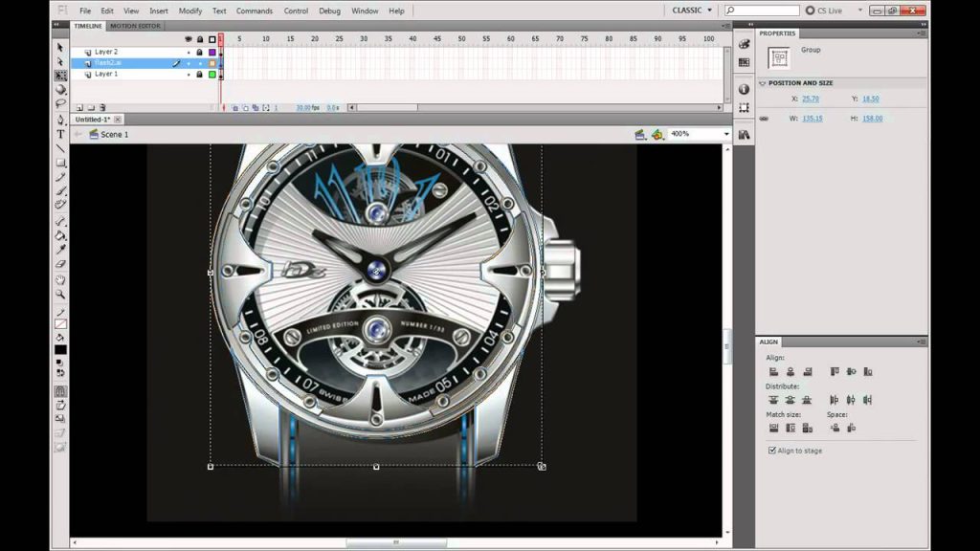The height and width of the screenshot is (551, 980).
Task: Choose the Hand tool
Action: [x=60, y=279]
